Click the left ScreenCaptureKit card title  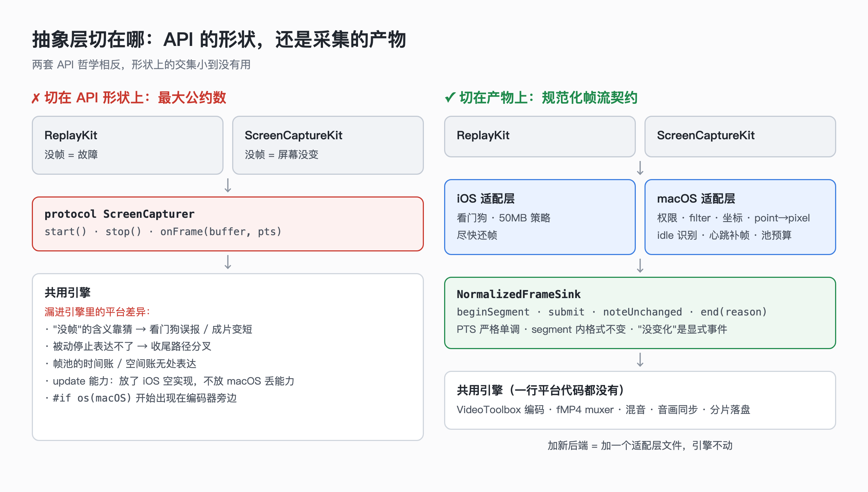click(x=293, y=135)
